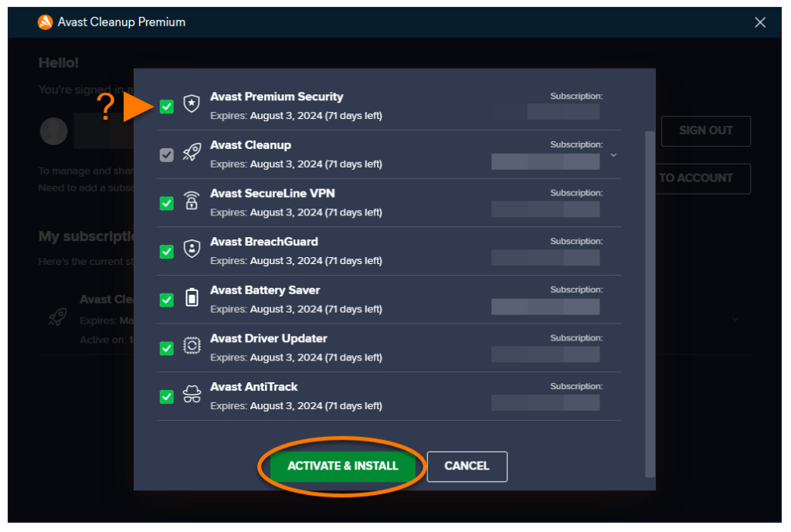Screen dimensions: 791x532
Task: Click the Battery Saver battery icon
Action: (x=192, y=297)
